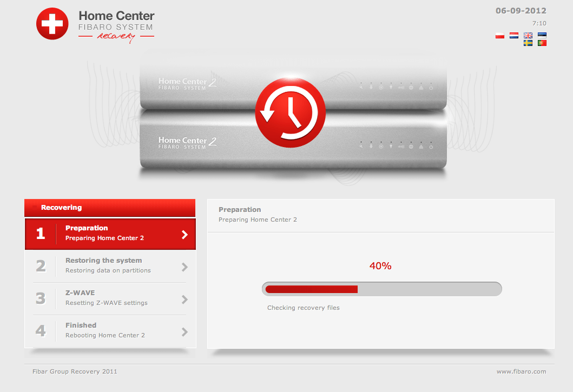Select the Preparation step in sidebar
This screenshot has width=573, height=392.
click(x=110, y=234)
